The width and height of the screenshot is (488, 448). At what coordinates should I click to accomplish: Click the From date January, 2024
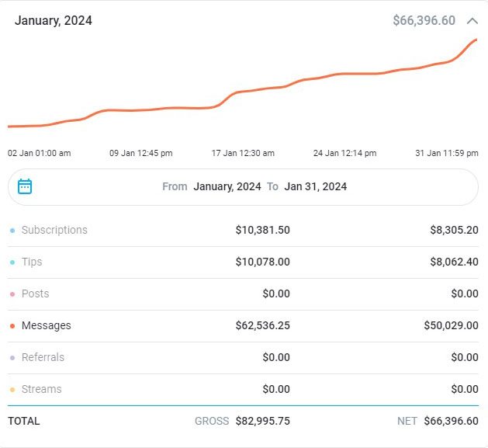point(227,186)
